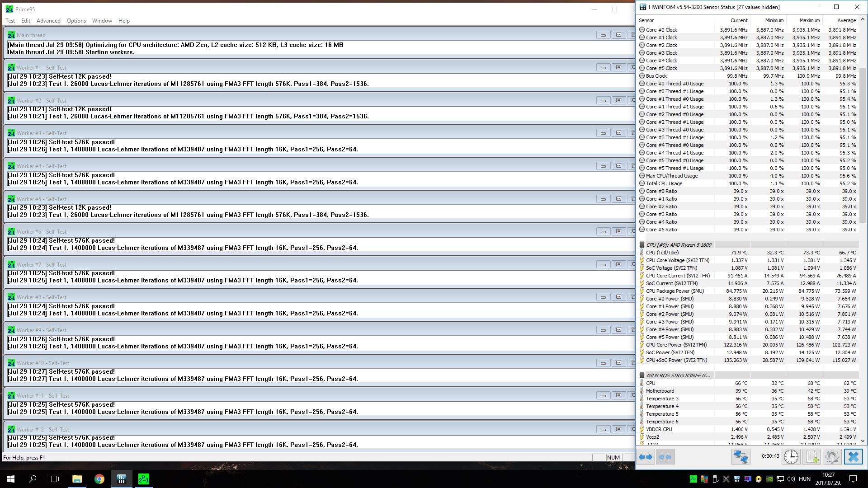Click the Prime95 title bar application icon
The width and height of the screenshot is (868, 488).
point(9,9)
